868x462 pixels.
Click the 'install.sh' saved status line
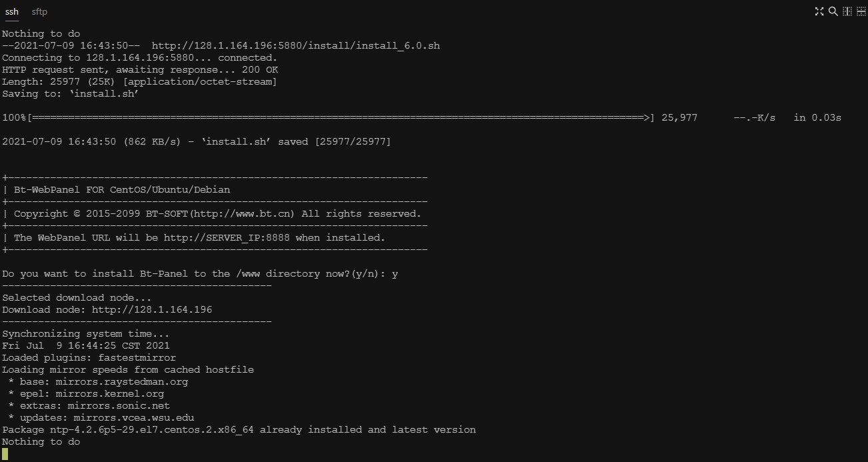point(197,142)
